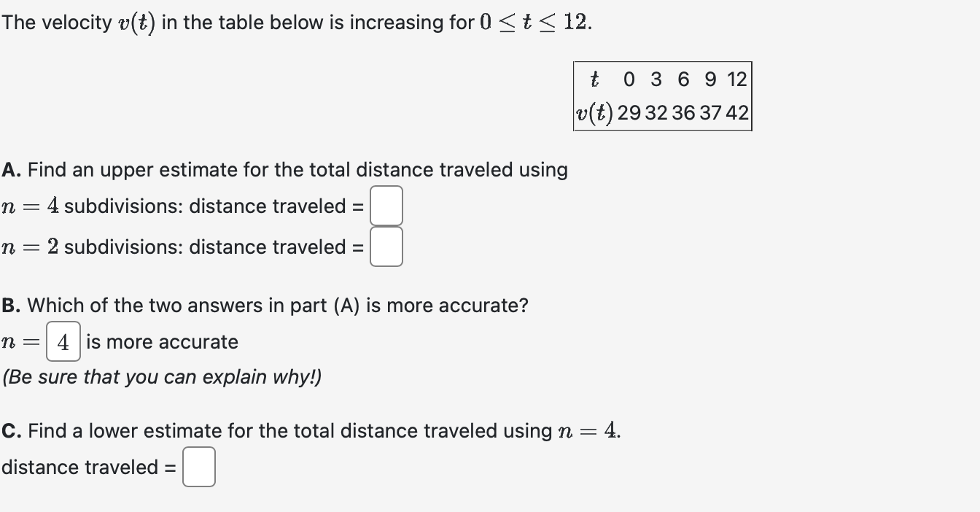Screen dimensions: 980x512
Task: Click the value 29 in the table
Action: click(x=630, y=113)
